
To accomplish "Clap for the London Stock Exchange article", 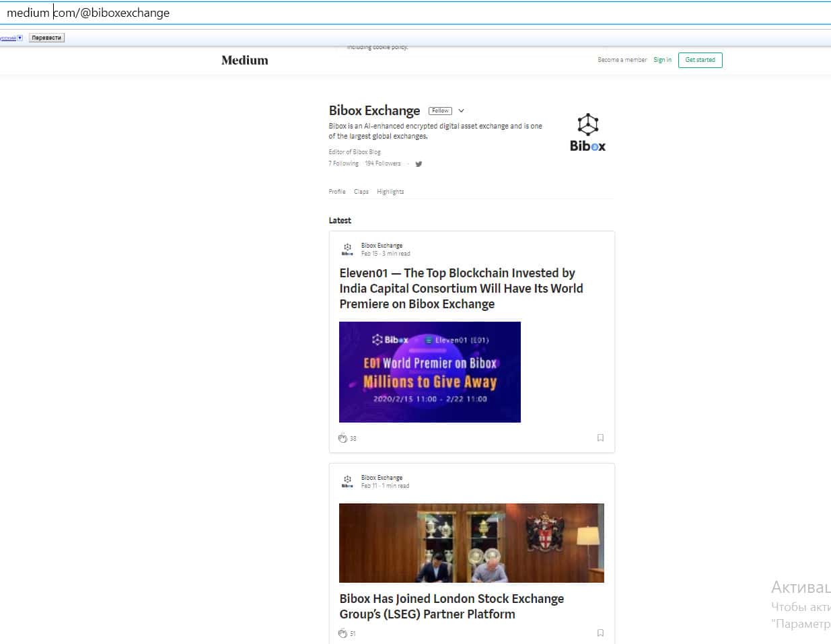I will 342,633.
